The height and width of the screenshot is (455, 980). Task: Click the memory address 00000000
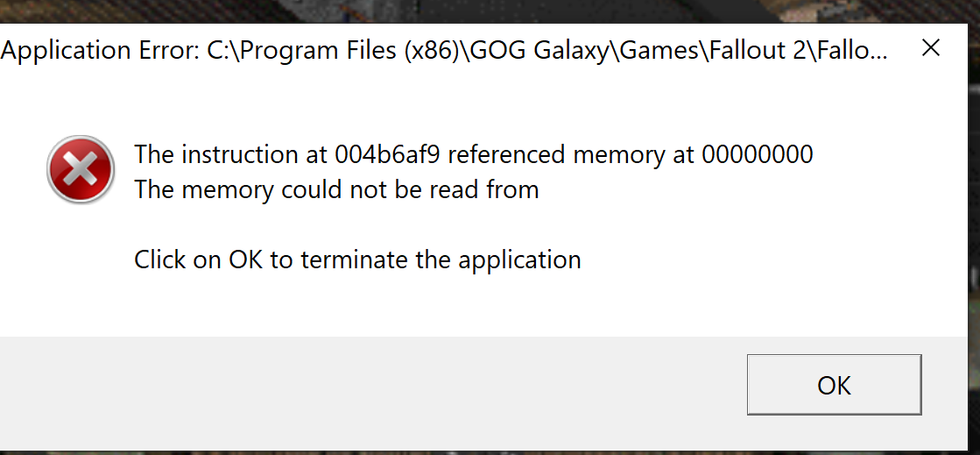point(757,155)
